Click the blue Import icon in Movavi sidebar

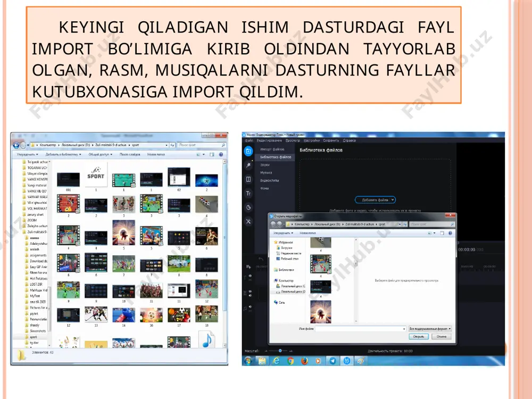[248, 151]
